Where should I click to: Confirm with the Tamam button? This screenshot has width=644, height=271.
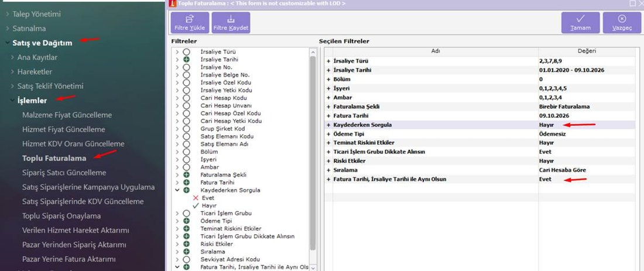(x=580, y=23)
